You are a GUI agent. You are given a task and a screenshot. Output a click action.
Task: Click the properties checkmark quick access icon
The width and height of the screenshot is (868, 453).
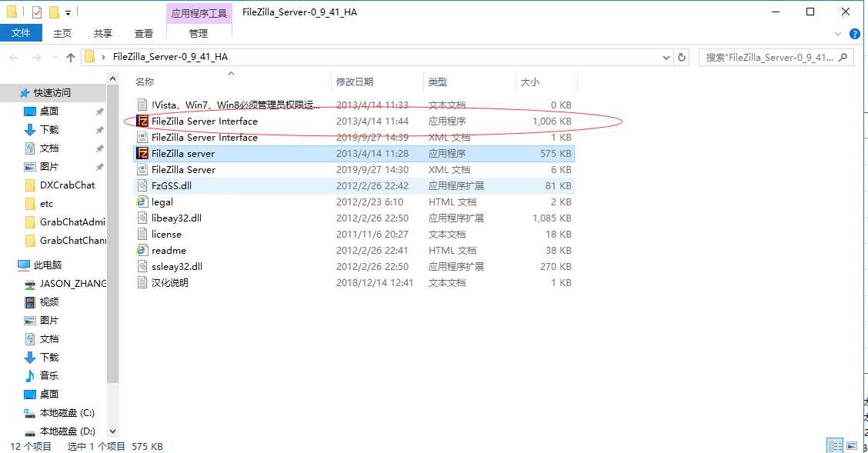coord(36,12)
